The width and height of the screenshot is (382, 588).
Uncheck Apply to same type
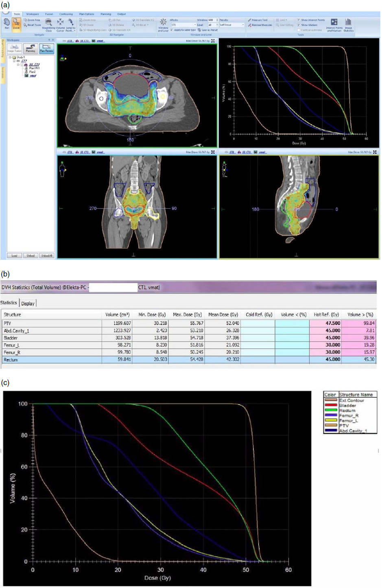pos(171,30)
